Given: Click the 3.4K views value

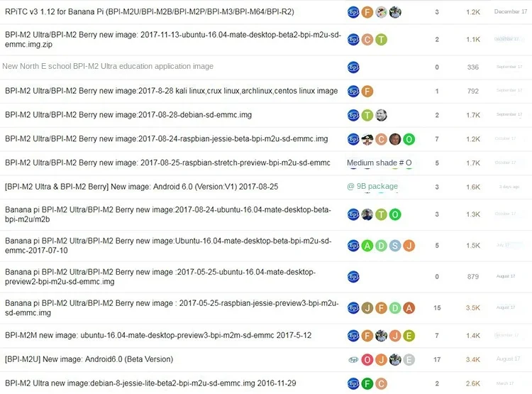Looking at the screenshot, I should pos(472,360).
